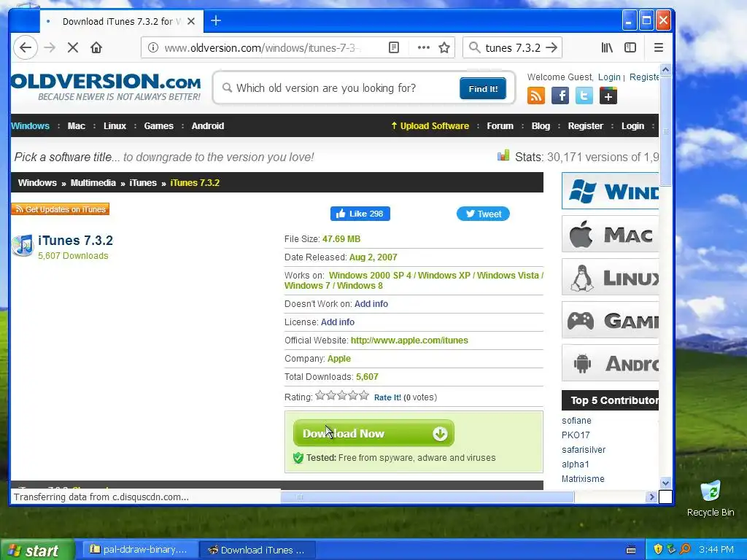Open the browser home page icon
This screenshot has height=560, width=747.
96,47
